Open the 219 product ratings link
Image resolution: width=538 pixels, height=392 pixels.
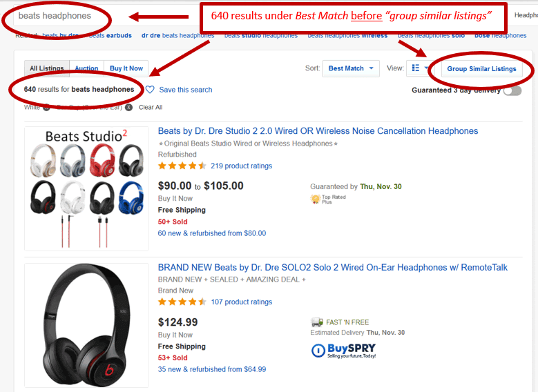241,166
